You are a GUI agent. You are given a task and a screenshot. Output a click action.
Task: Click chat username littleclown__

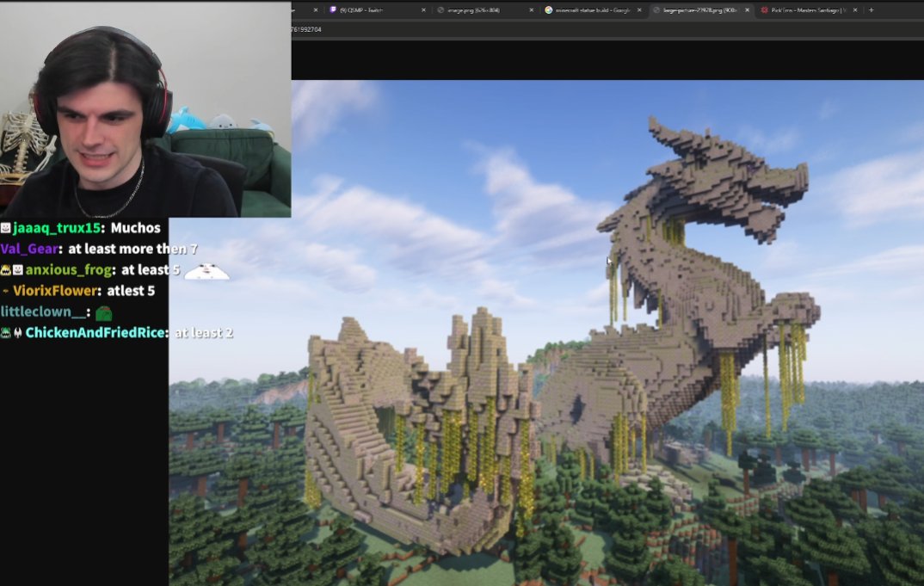[45, 312]
